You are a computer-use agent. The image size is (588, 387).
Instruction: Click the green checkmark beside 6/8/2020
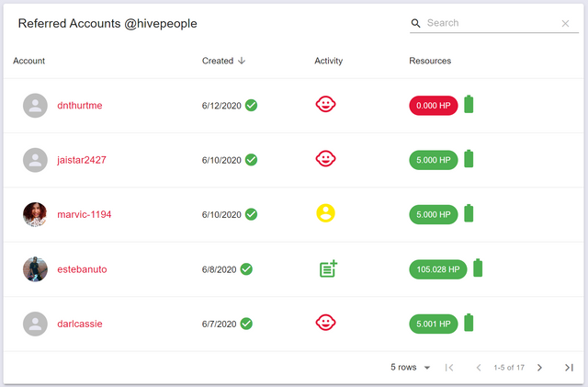[x=246, y=269]
